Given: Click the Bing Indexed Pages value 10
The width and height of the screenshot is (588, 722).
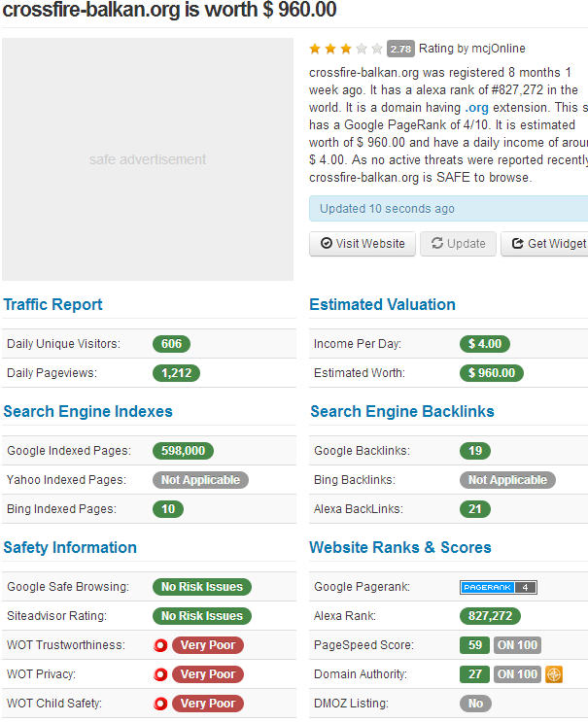Looking at the screenshot, I should coord(168,509).
